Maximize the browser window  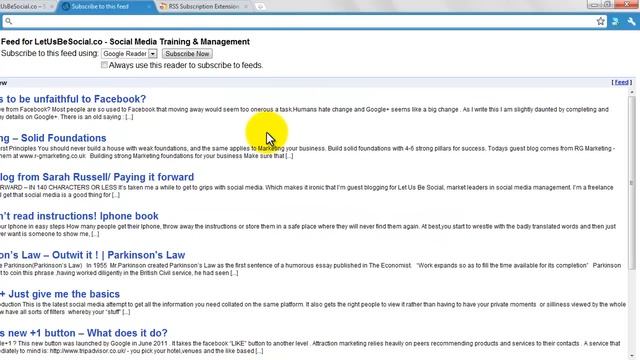[x=607, y=4]
